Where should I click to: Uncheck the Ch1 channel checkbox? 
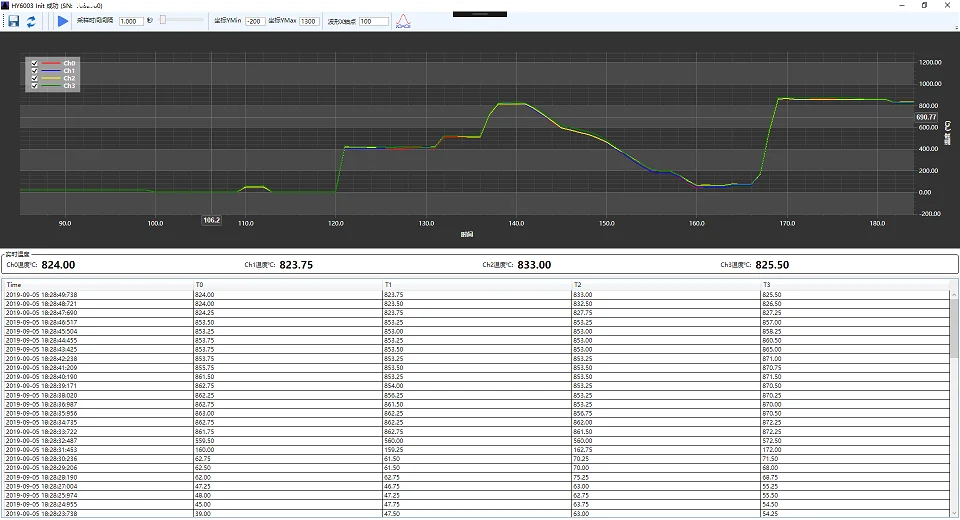coord(34,70)
